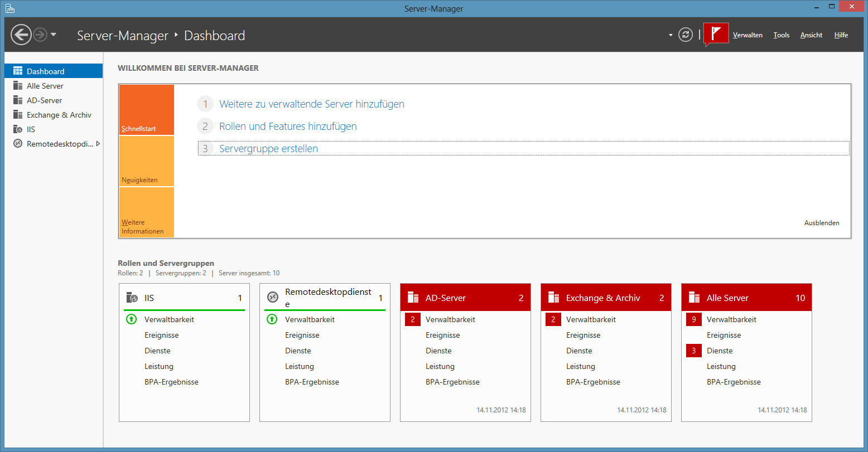The height and width of the screenshot is (452, 868).
Task: Click the refresh icon in header
Action: pos(685,35)
